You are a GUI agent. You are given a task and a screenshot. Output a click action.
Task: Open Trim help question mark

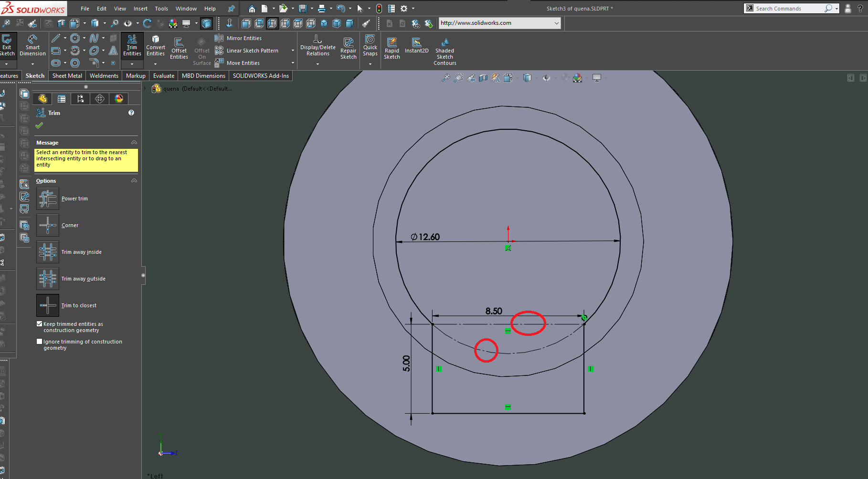point(131,113)
